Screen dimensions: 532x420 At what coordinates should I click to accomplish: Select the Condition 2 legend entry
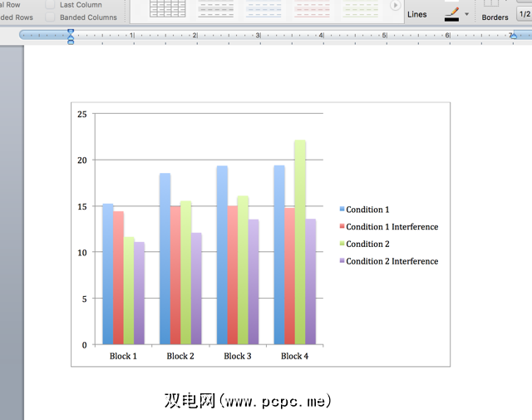pos(364,245)
